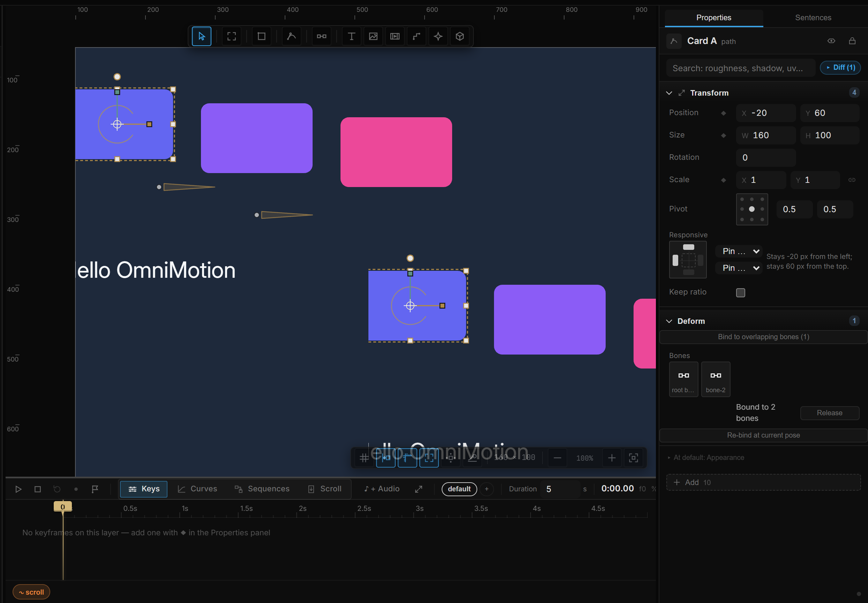This screenshot has width=868, height=603.
Task: Expand the Diff (1) pill
Action: [840, 68]
